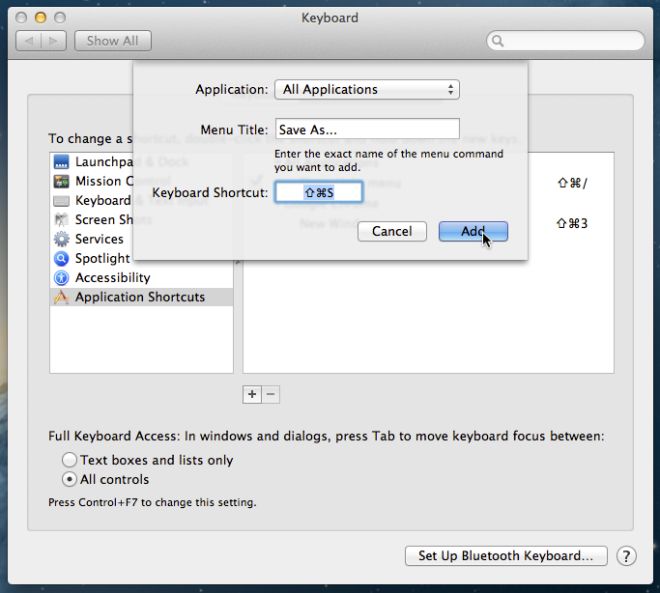
Task: Select the Application Shortcuts row
Action: 141,297
